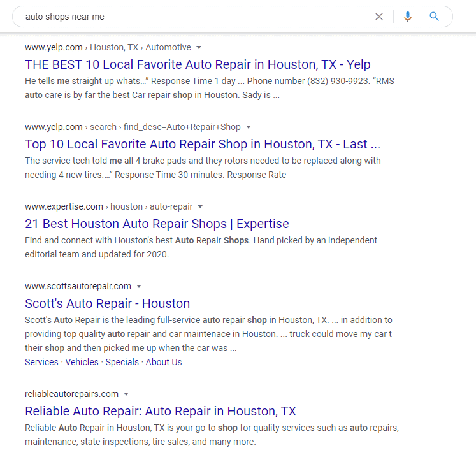Click the snippet 'Find and connect with Houston's best'
The height and width of the screenshot is (462, 476).
click(x=201, y=247)
